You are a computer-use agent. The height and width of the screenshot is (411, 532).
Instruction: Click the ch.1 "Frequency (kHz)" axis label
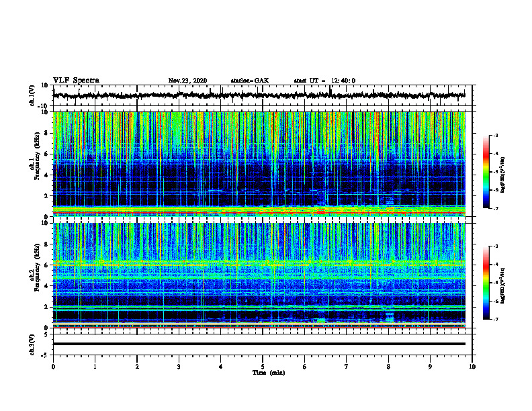click(x=36, y=154)
